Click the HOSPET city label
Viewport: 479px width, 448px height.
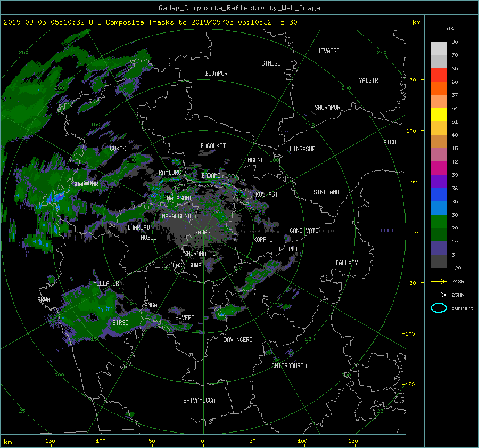tap(288, 249)
